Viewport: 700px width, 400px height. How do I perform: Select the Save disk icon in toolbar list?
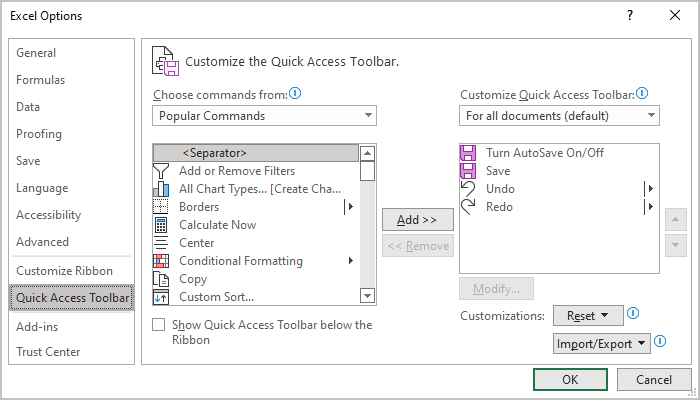(468, 171)
